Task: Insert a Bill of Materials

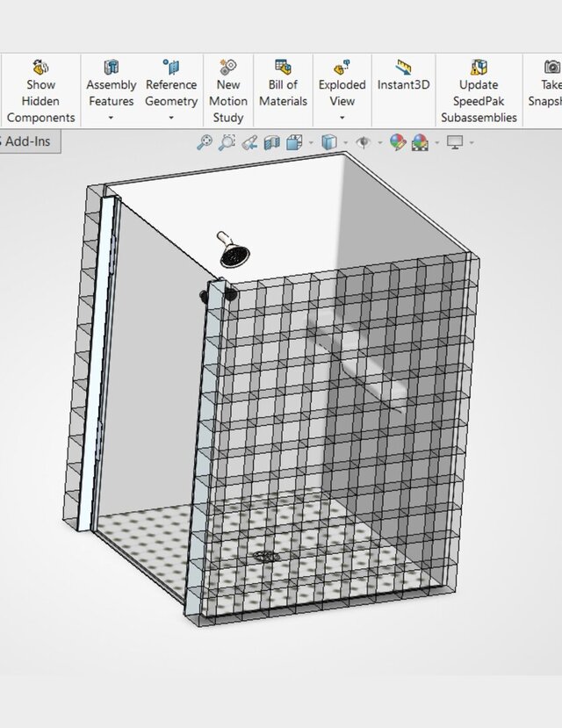Action: [x=283, y=83]
